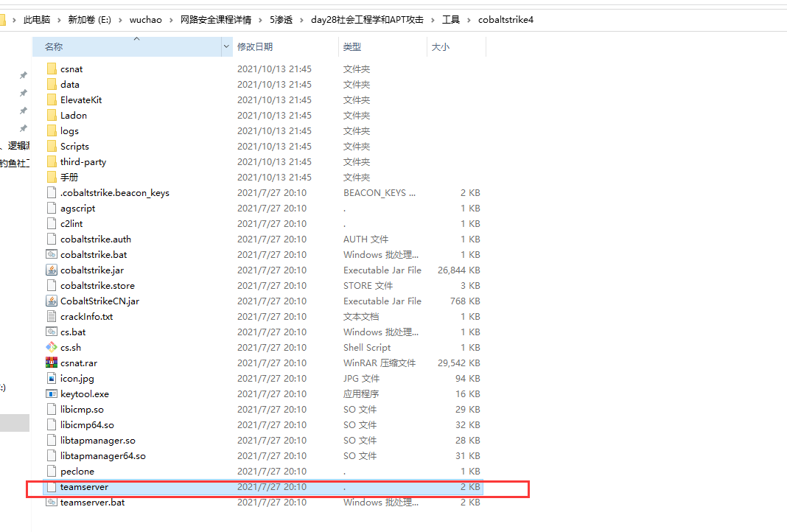Image resolution: width=787 pixels, height=532 pixels.
Task: Click the cobaltstrike.jar file icon
Action: pos(51,270)
